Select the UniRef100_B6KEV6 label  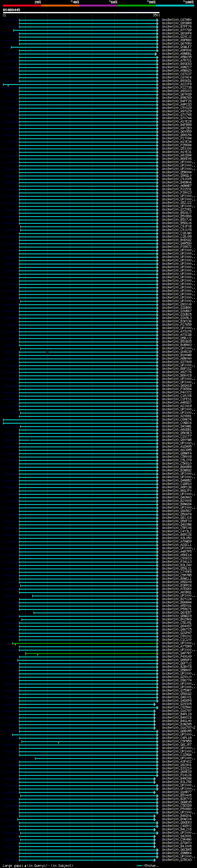(177, 159)
